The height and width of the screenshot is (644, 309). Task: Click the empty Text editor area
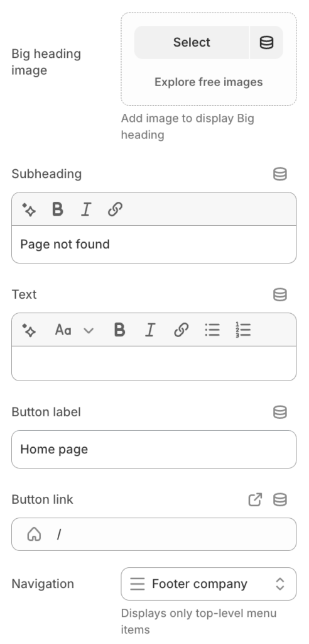[154, 363]
